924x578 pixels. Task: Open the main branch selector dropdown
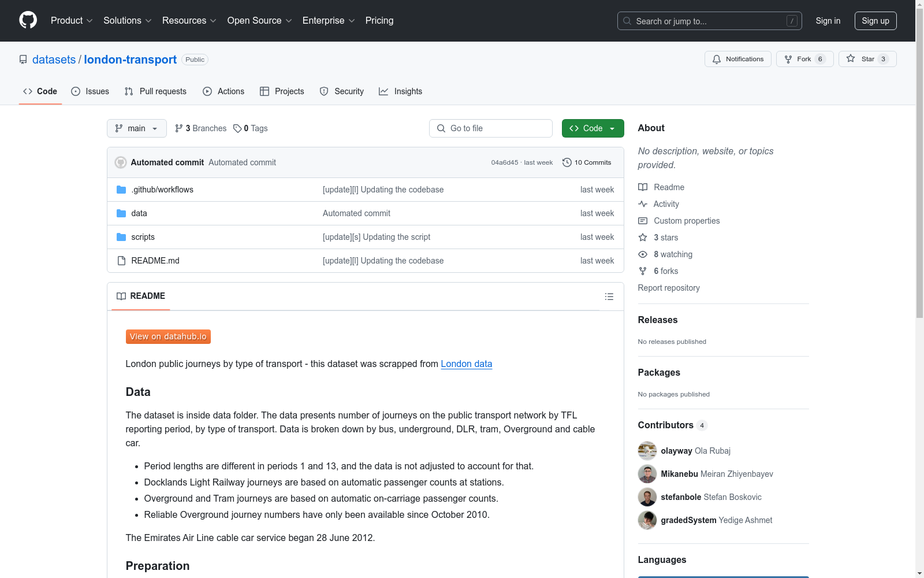coord(137,128)
